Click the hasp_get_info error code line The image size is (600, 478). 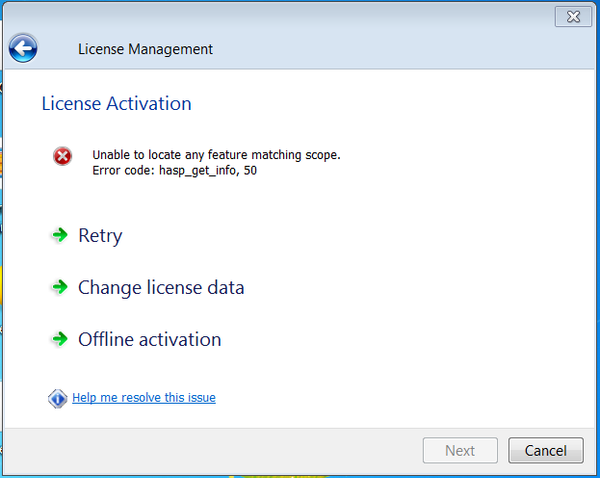click(x=181, y=170)
